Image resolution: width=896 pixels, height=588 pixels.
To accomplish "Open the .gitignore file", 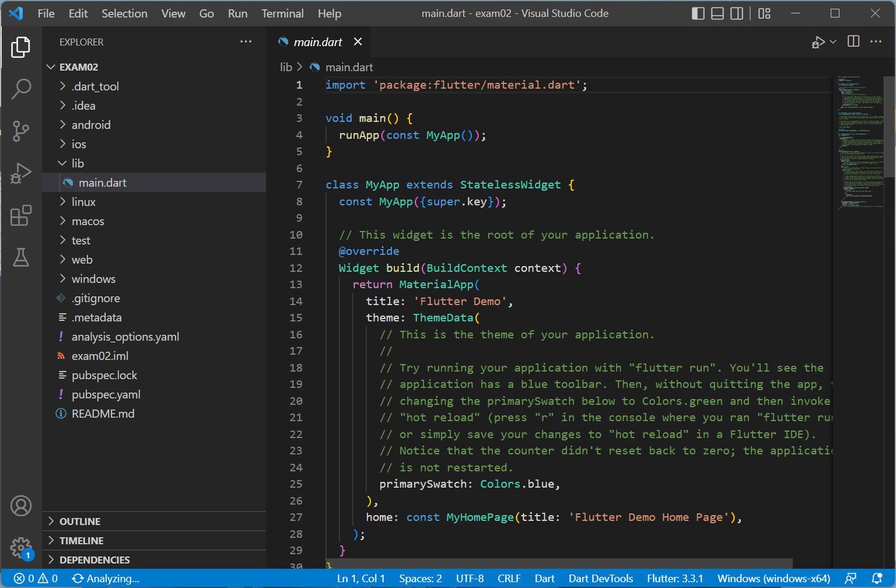I will tap(154, 298).
